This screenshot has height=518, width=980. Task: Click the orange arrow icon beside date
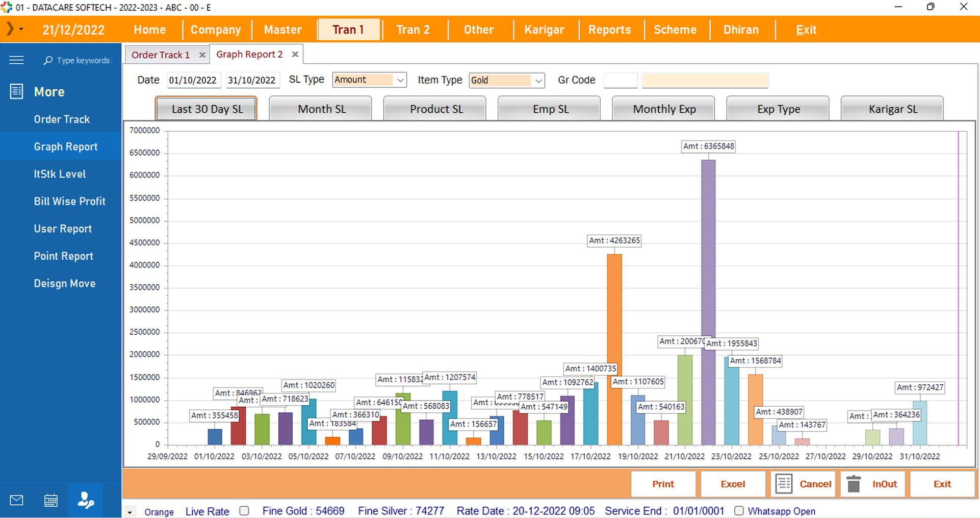tap(10, 29)
